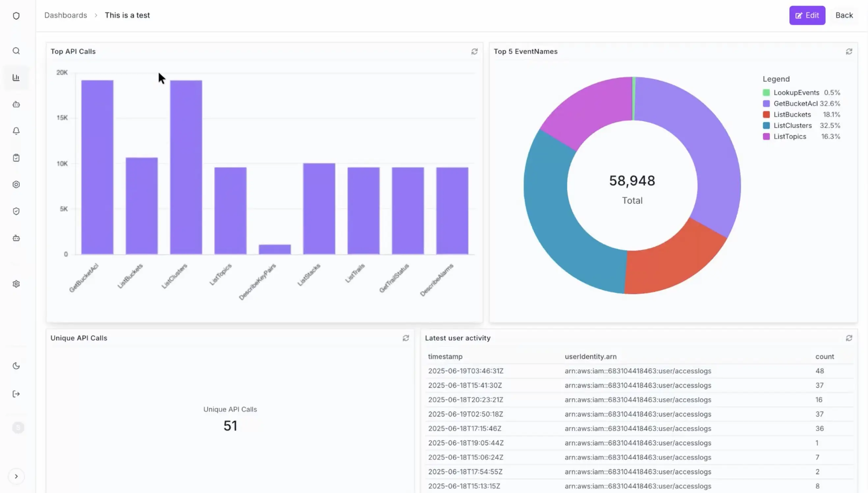
Task: Select the shield-check security icon
Action: point(16,211)
